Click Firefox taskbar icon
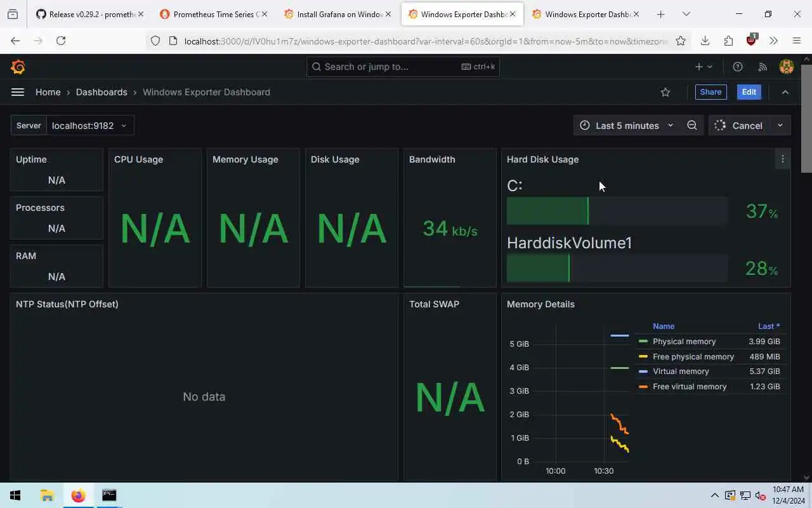 pyautogui.click(x=78, y=495)
